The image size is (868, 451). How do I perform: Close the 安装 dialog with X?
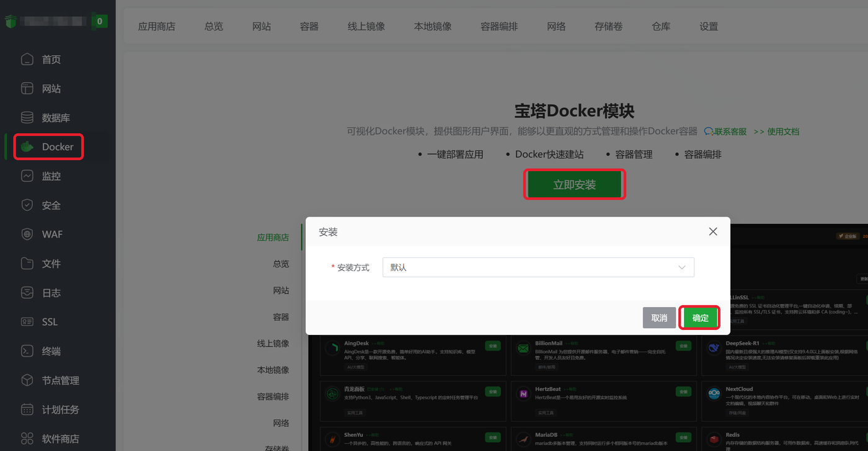click(713, 231)
